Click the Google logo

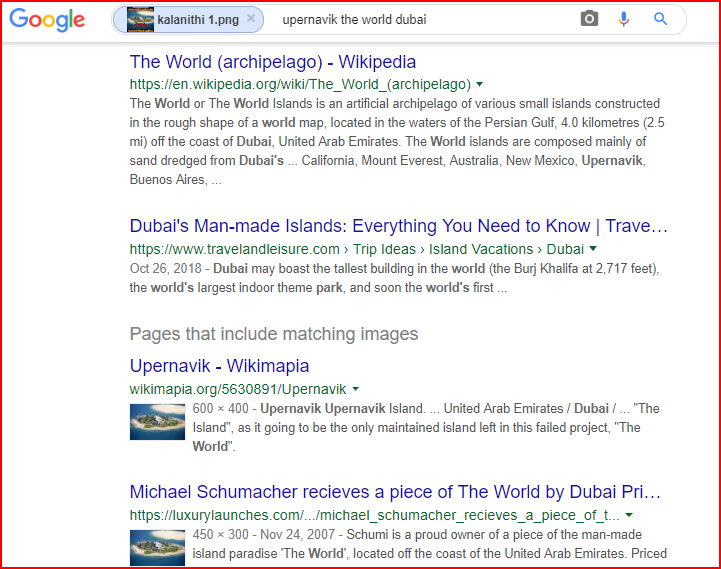pos(47,20)
